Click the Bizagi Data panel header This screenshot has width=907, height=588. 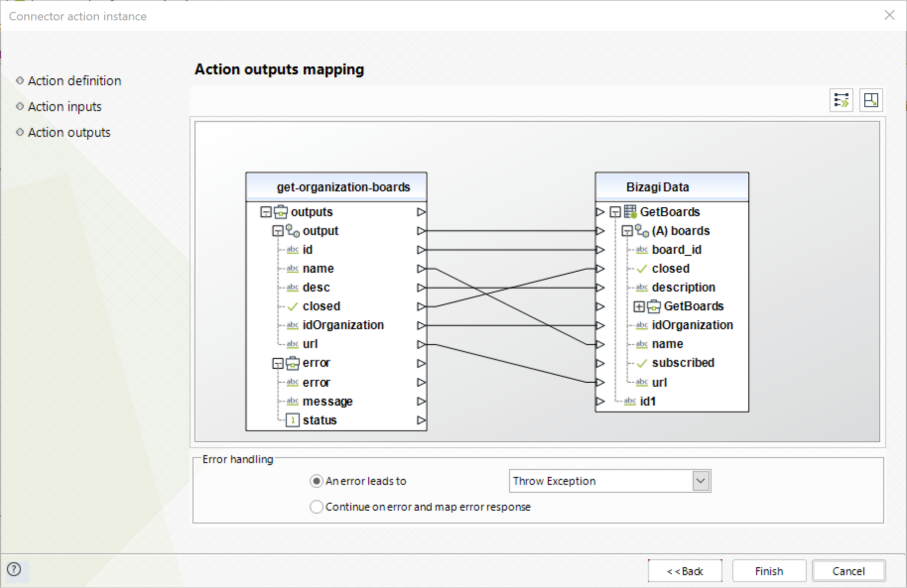pyautogui.click(x=672, y=187)
